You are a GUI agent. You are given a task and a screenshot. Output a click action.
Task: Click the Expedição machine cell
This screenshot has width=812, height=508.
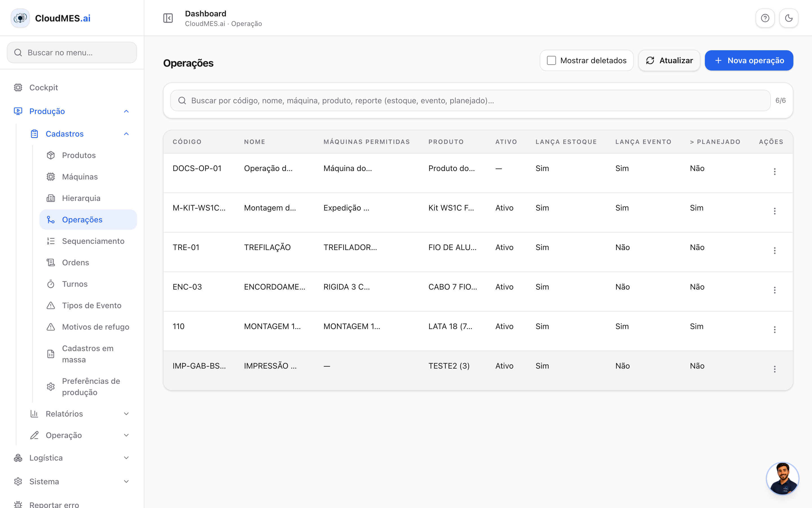(346, 208)
